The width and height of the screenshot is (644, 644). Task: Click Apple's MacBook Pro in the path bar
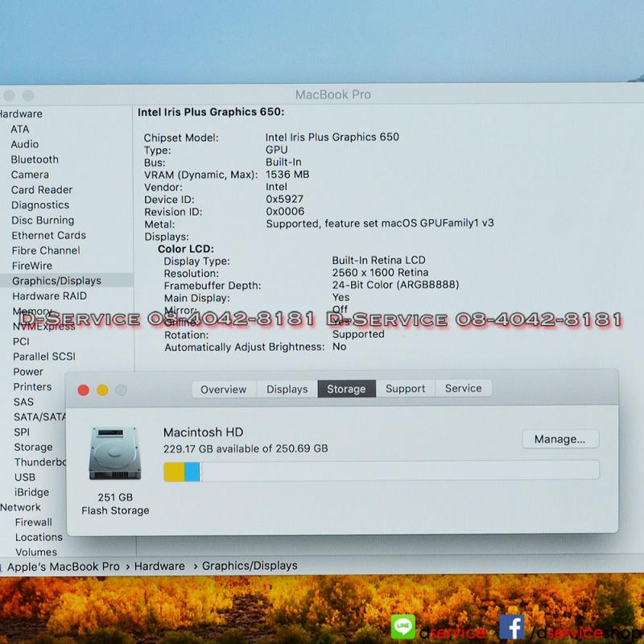(x=64, y=567)
